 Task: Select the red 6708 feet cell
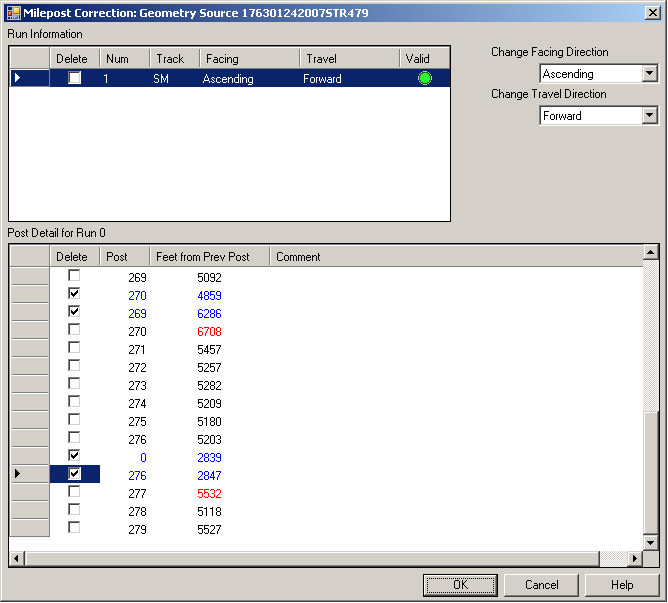click(x=209, y=331)
